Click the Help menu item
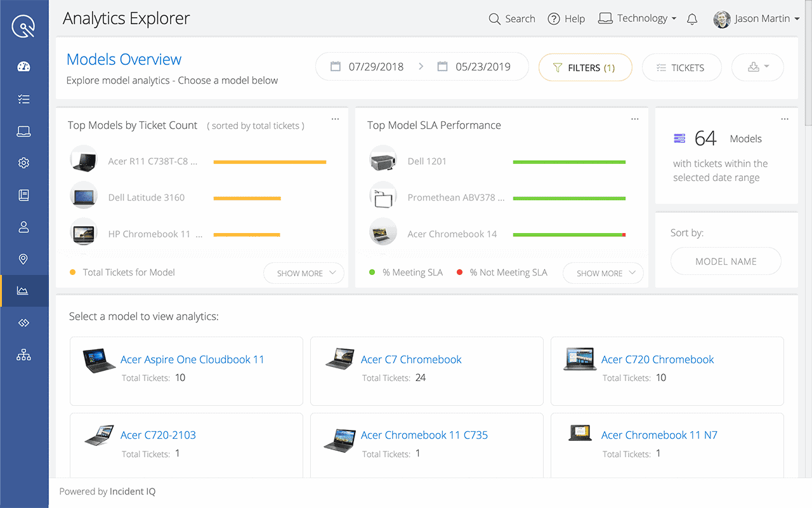The height and width of the screenshot is (508, 812). coord(566,18)
